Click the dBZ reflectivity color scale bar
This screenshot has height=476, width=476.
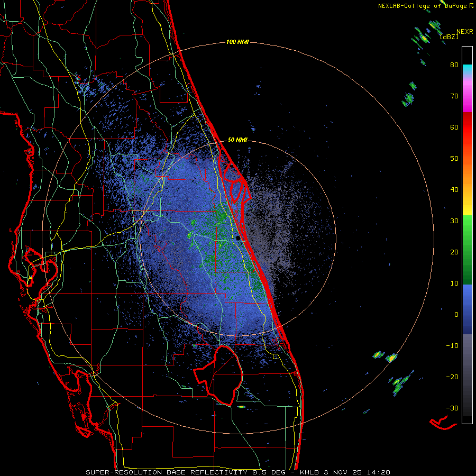click(467, 235)
